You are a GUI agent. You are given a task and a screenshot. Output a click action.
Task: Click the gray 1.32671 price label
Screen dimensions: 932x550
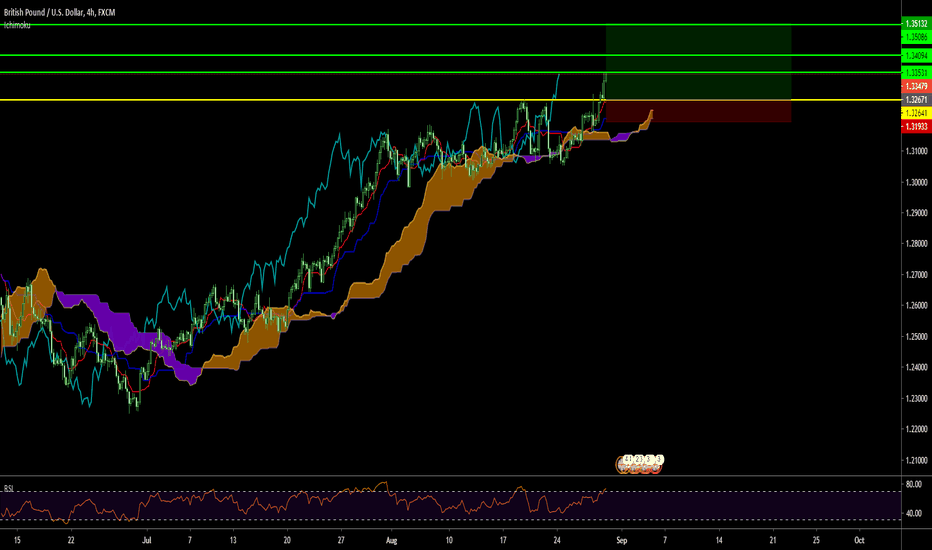(x=916, y=99)
